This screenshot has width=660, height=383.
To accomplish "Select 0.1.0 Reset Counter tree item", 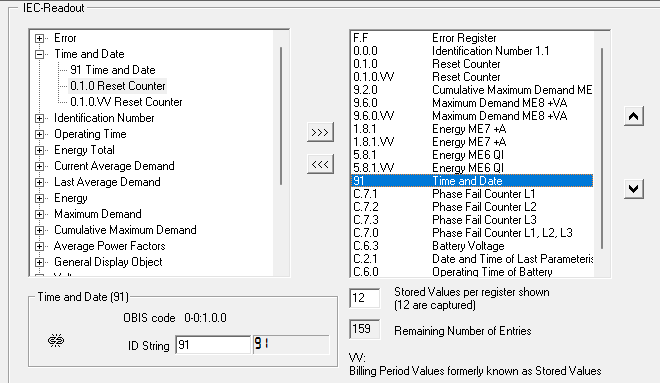I will [x=118, y=86].
